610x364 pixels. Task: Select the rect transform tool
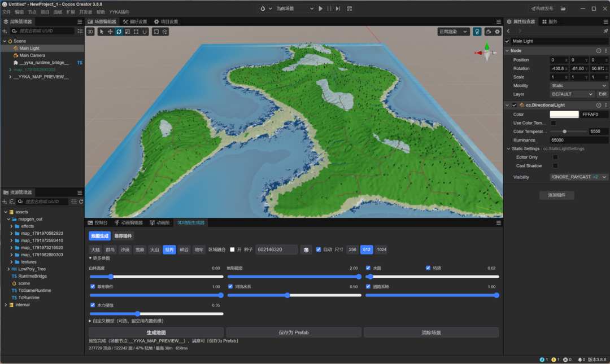[x=136, y=32]
